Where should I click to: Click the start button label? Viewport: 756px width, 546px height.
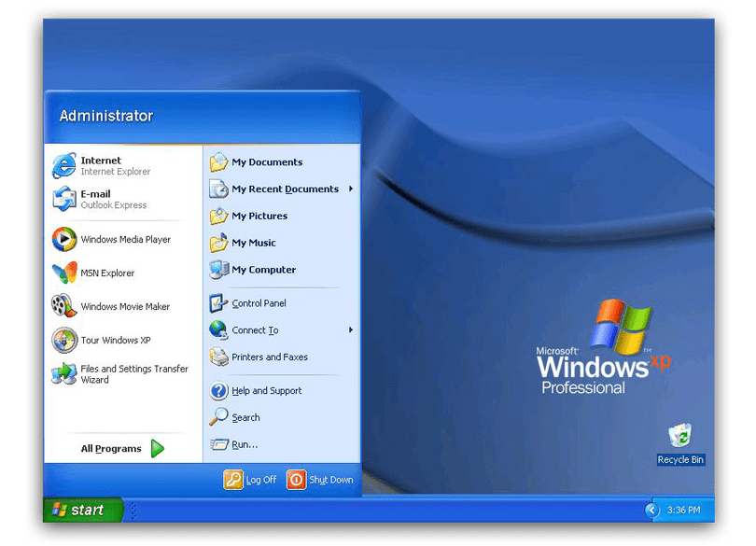pyautogui.click(x=88, y=510)
